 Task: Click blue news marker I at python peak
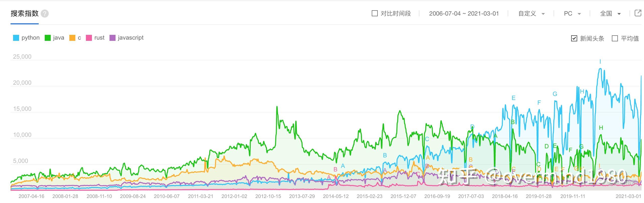tap(600, 62)
